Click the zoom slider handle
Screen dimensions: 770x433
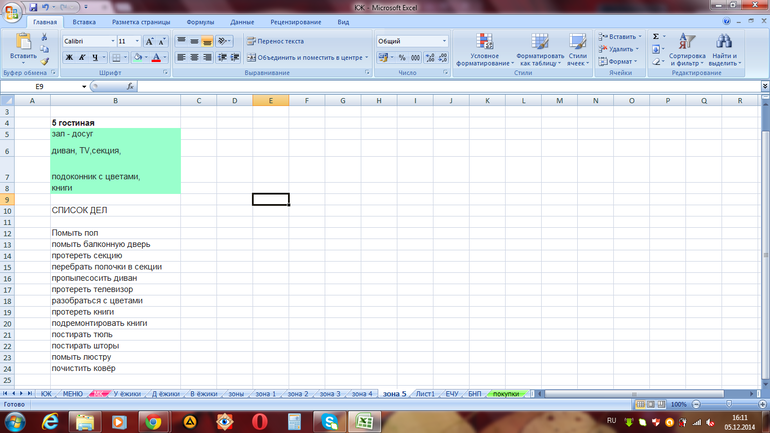coord(729,405)
